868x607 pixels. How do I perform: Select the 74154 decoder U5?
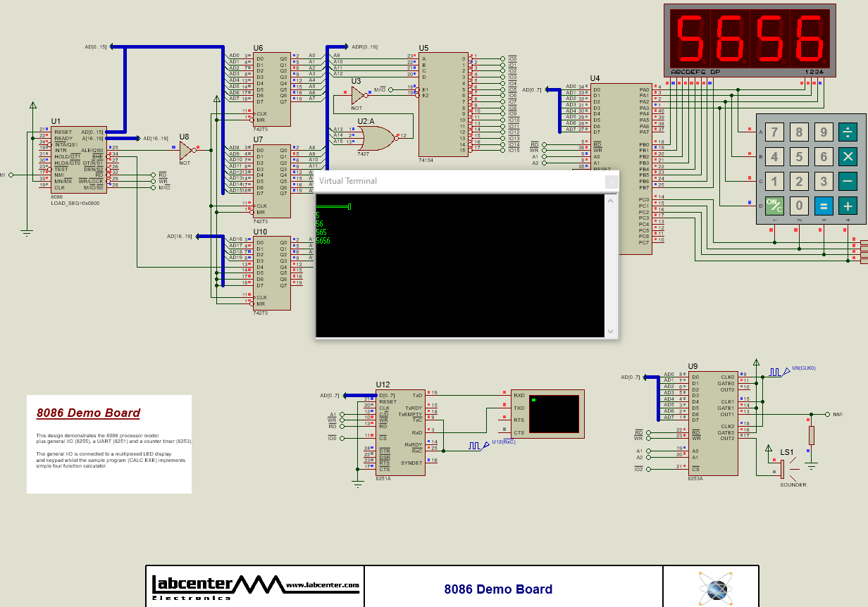click(442, 106)
